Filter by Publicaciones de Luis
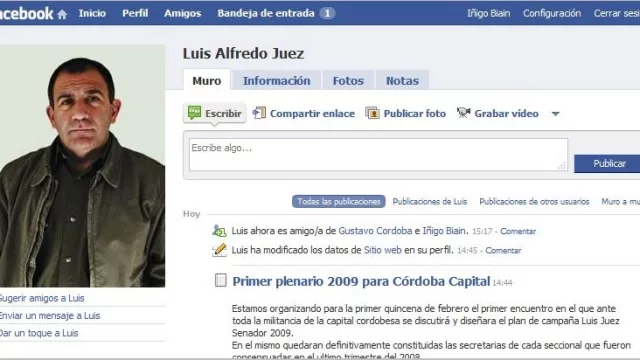The width and height of the screenshot is (640, 360). tap(429, 202)
